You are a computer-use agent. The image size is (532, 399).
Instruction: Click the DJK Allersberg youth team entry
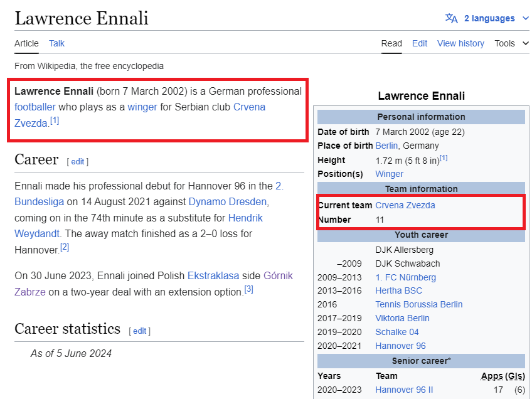405,250
